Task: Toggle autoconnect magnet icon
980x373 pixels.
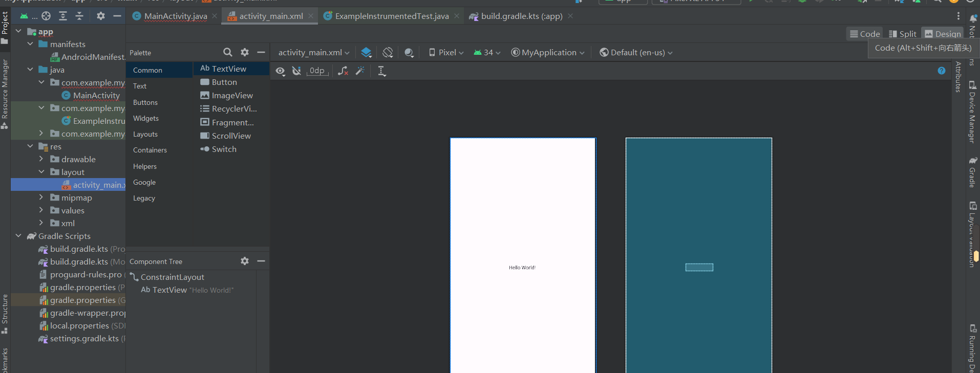Action: (296, 71)
